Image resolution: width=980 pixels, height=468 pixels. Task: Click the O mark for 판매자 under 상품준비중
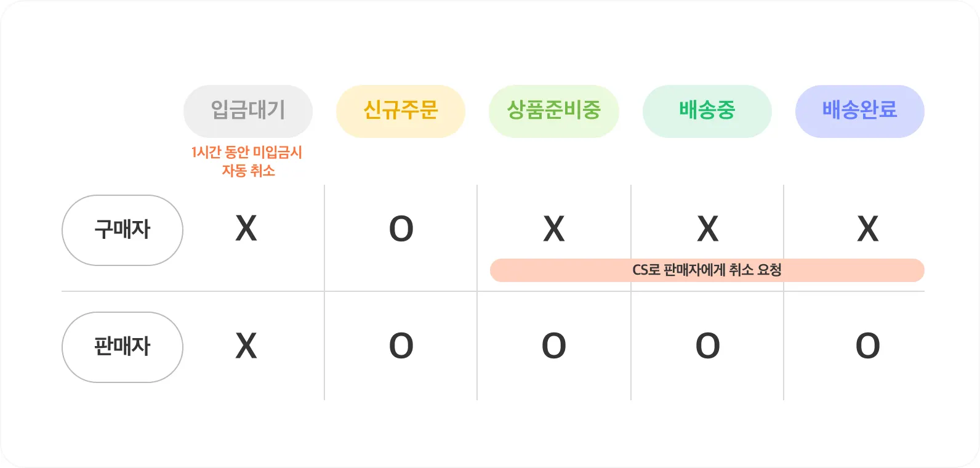tap(554, 345)
